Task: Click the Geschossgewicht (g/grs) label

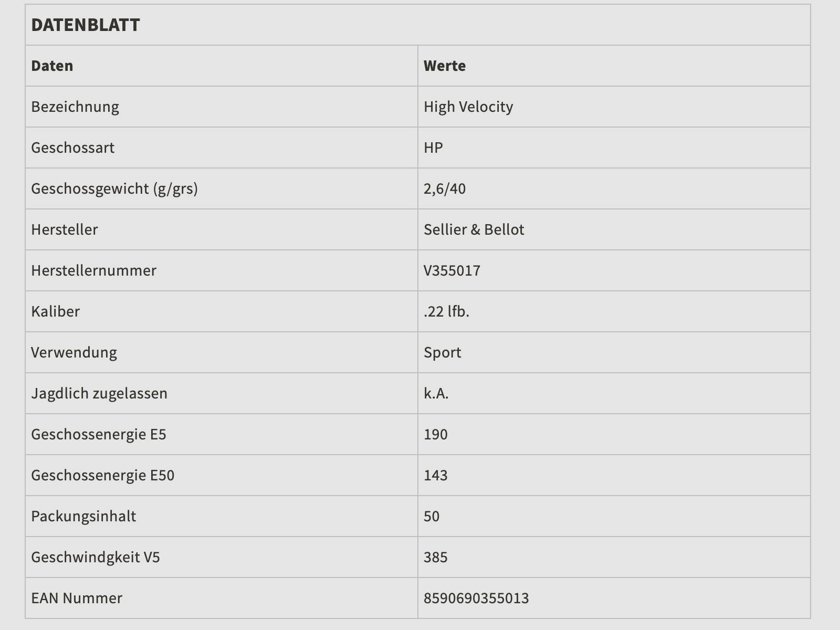Action: pyautogui.click(x=114, y=188)
